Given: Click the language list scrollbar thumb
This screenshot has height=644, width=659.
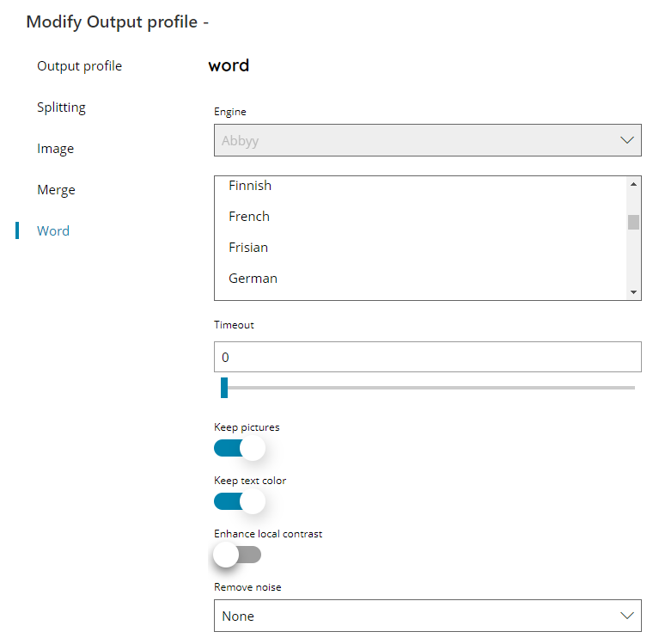Looking at the screenshot, I should pos(633,222).
